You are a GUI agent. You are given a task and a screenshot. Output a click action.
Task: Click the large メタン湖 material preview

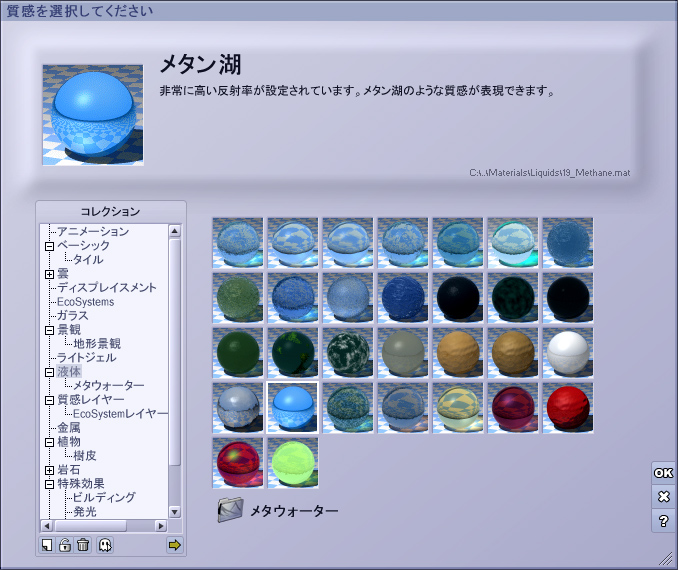pos(92,115)
